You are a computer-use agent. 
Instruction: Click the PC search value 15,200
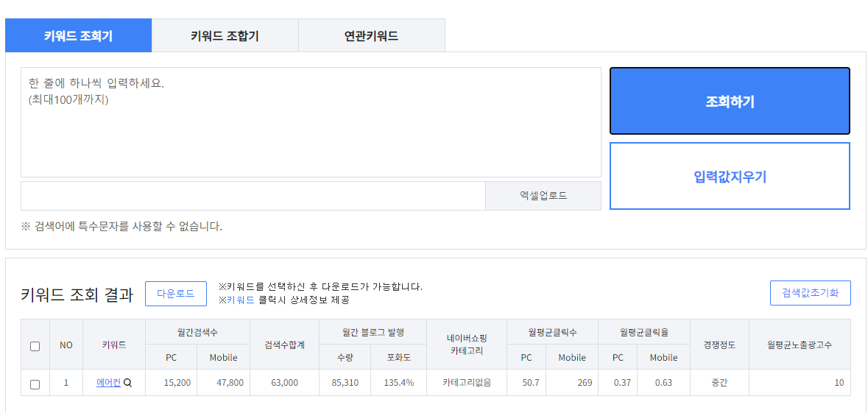point(177,383)
